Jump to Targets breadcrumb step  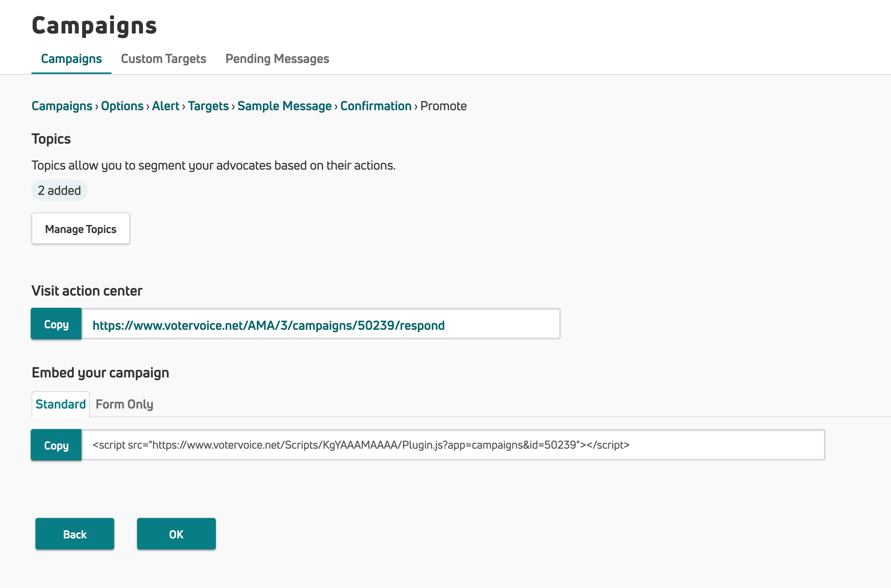[208, 106]
